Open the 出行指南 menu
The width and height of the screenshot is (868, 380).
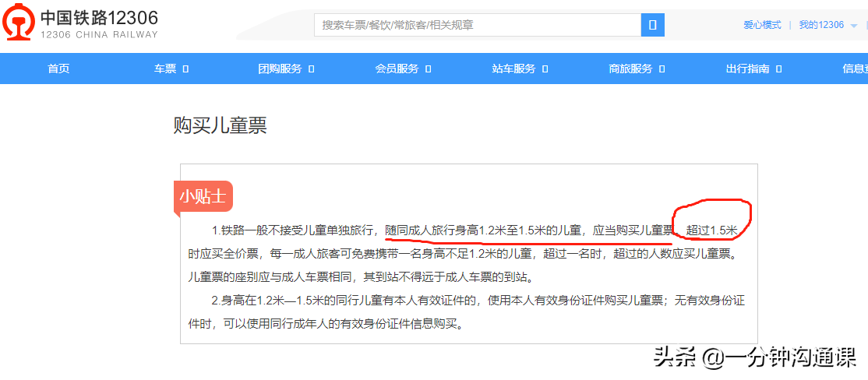(747, 69)
